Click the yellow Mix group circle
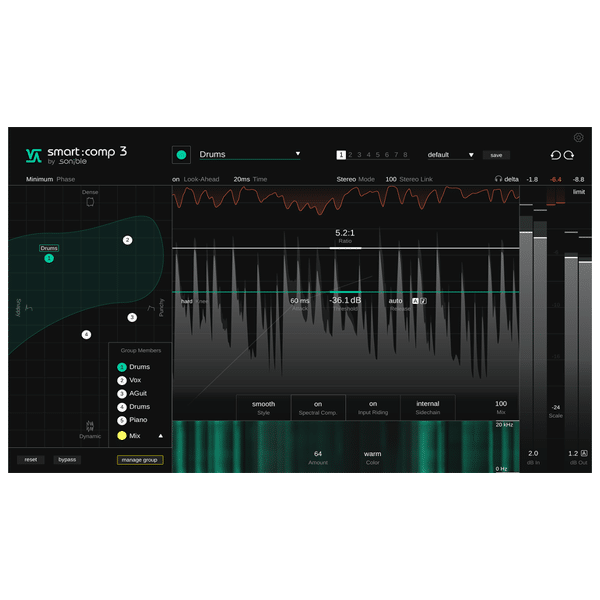The image size is (600, 600). click(122, 435)
